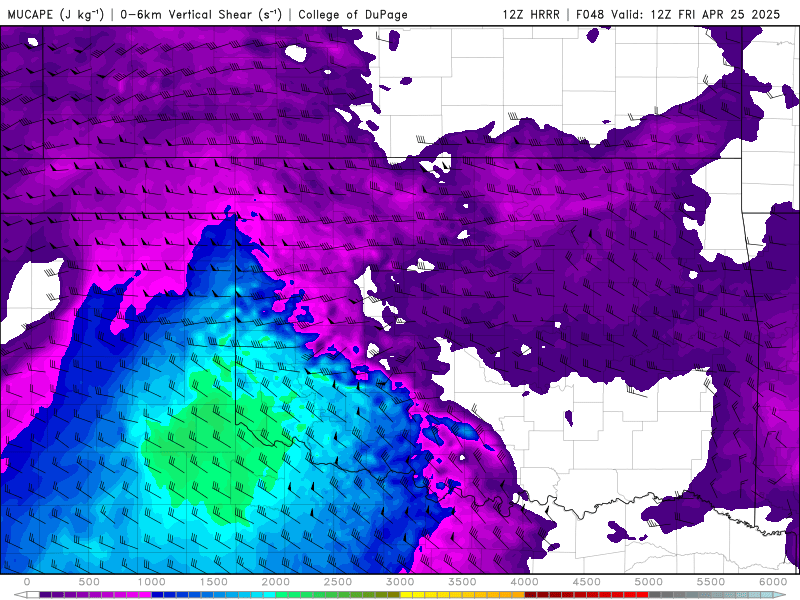
Task: Click the 1000 tick label on color scale
Action: click(x=152, y=582)
